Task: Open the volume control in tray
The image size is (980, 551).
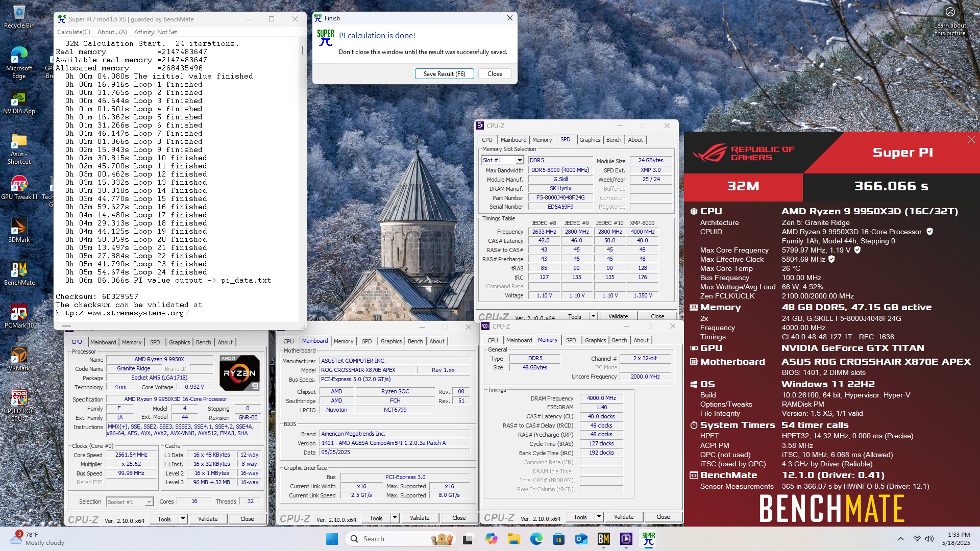Action: pyautogui.click(x=929, y=539)
